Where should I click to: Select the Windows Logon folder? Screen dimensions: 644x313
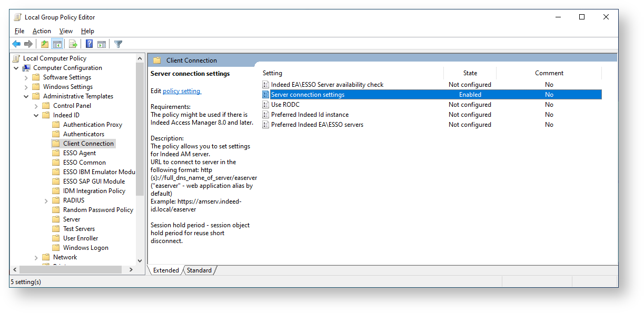[85, 248]
